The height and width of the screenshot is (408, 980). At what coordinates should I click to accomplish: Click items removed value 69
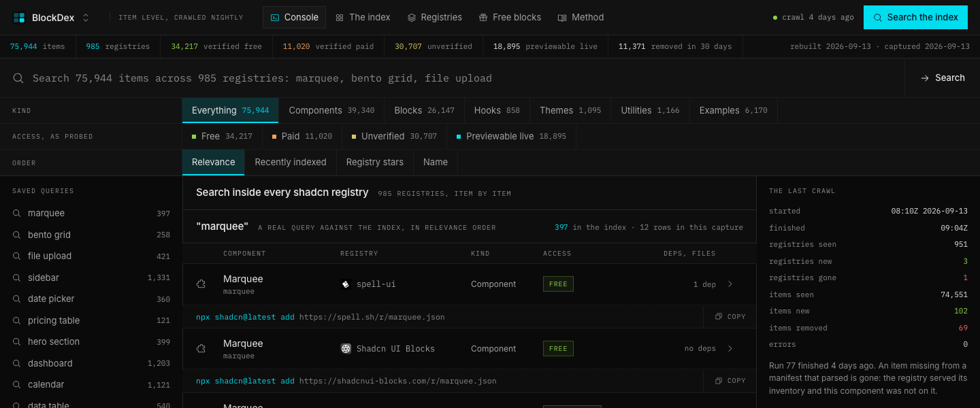963,328
